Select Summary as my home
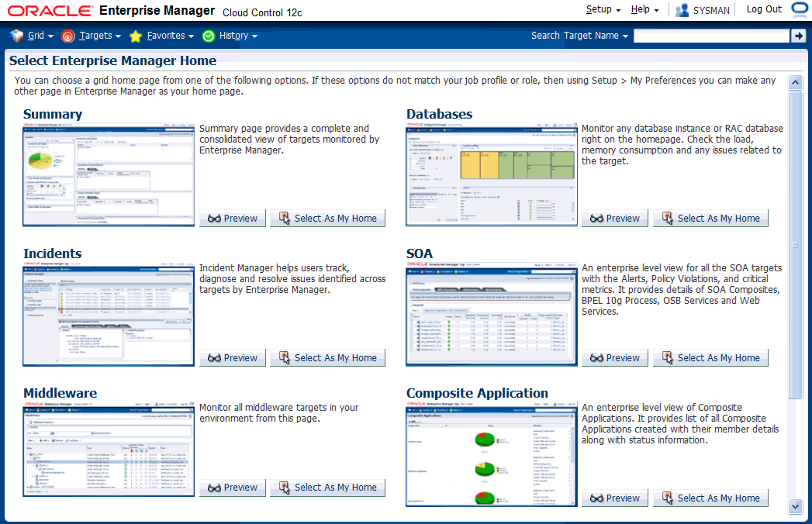The width and height of the screenshot is (812, 524). pyautogui.click(x=327, y=219)
